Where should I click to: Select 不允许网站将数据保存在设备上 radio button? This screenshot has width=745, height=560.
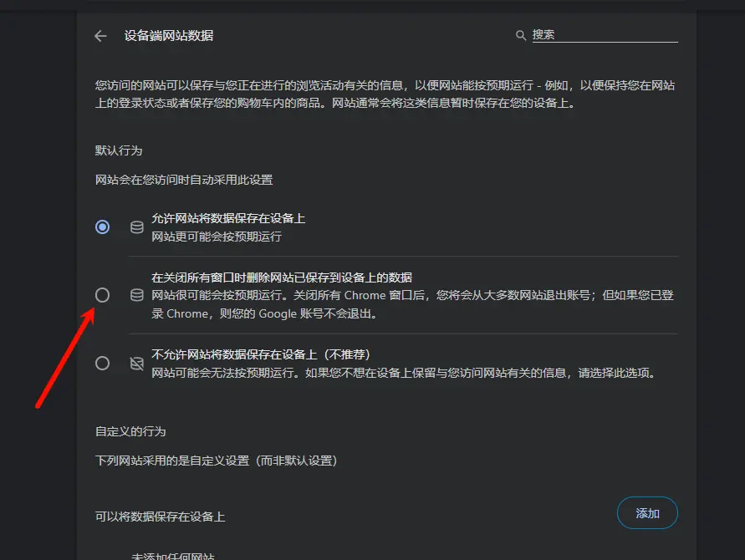pos(102,364)
